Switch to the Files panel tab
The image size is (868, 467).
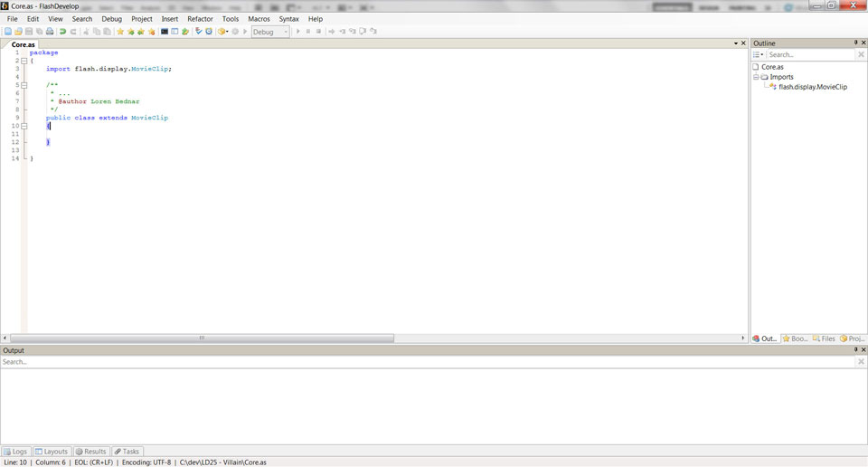(x=824, y=338)
